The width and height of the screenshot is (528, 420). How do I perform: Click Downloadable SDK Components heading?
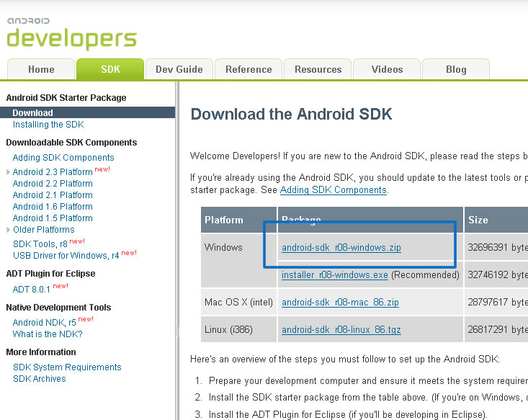(71, 143)
